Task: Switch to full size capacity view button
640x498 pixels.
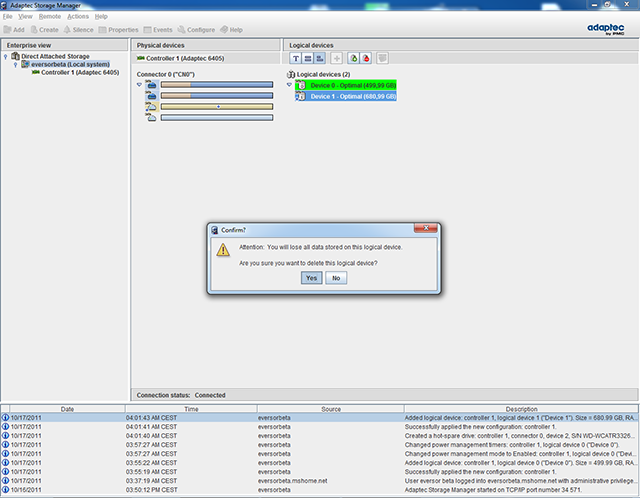Action: (x=308, y=59)
